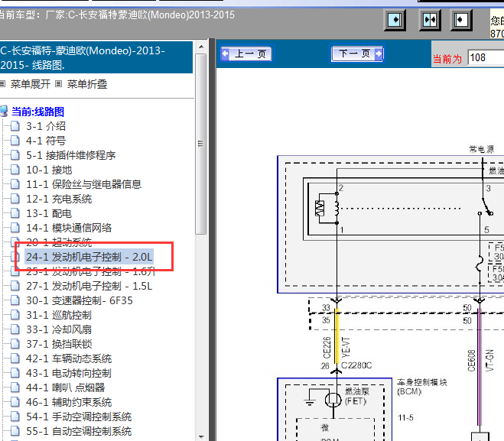Open 31-1 巡航控制
Viewport: 504px width, 441px height.
point(59,315)
